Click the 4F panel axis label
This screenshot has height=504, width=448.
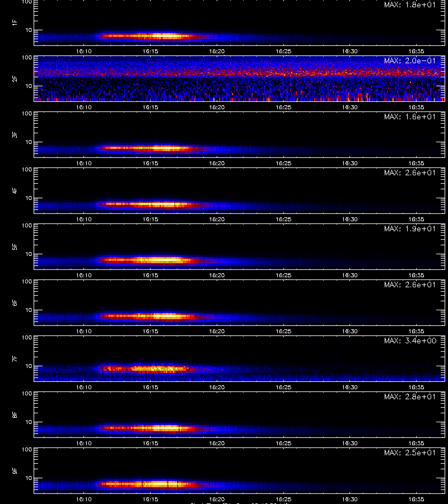coord(15,190)
